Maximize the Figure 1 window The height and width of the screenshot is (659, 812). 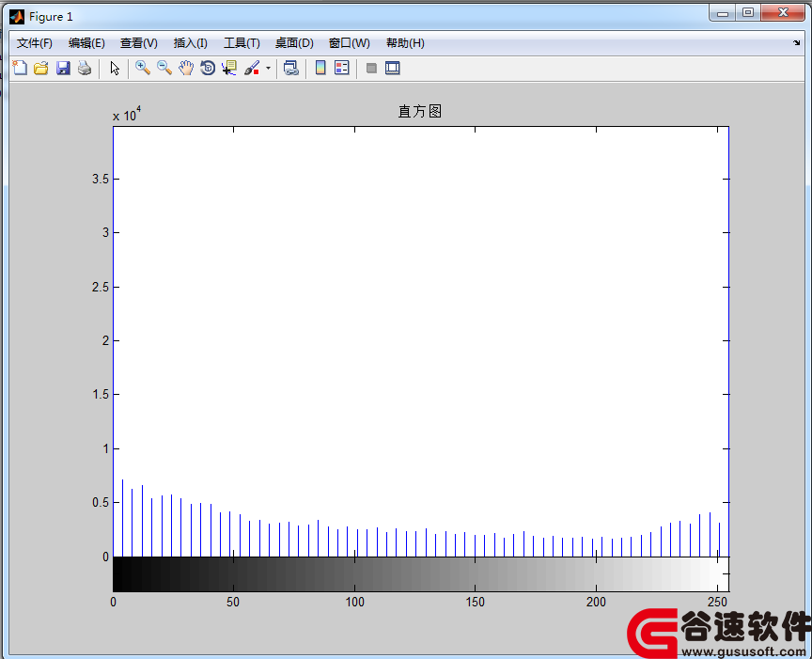748,13
